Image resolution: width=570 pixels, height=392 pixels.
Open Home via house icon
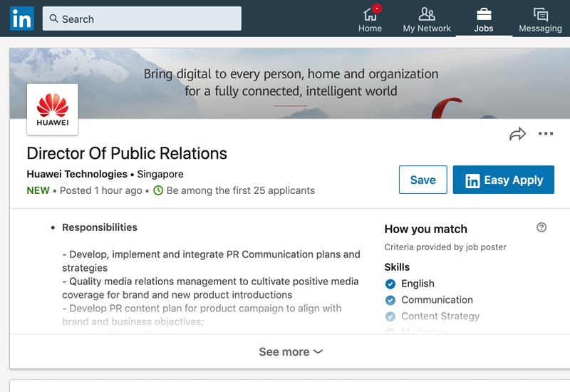pos(370,14)
